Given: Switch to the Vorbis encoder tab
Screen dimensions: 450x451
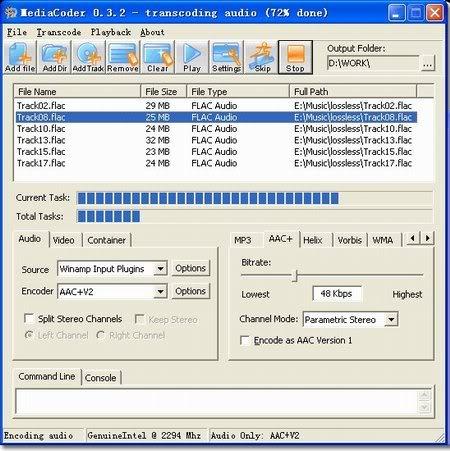Looking at the screenshot, I should [x=350, y=240].
